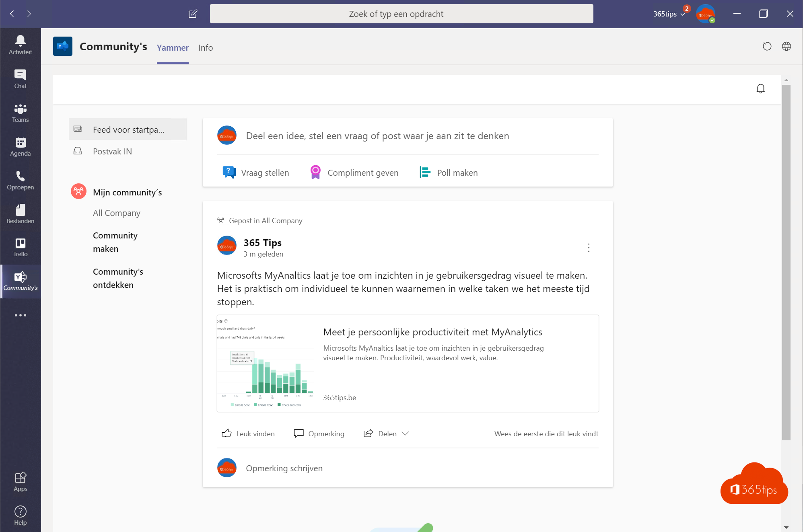Image resolution: width=803 pixels, height=532 pixels.
Task: Switch to the Yammer tab
Action: (172, 47)
